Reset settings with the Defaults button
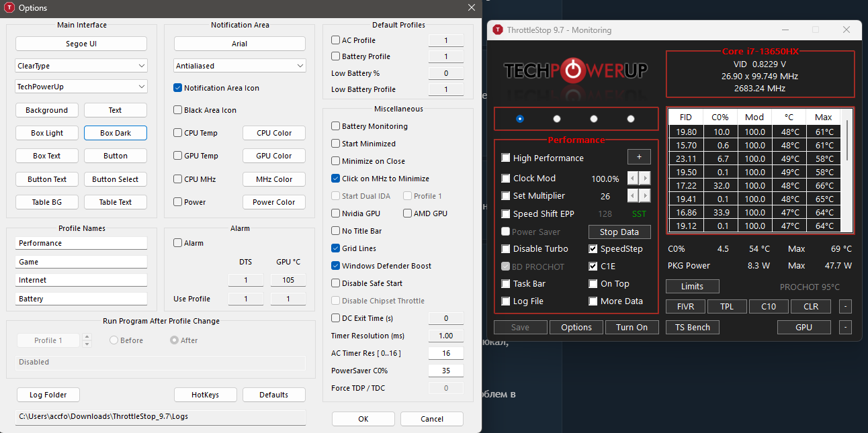 [274, 395]
